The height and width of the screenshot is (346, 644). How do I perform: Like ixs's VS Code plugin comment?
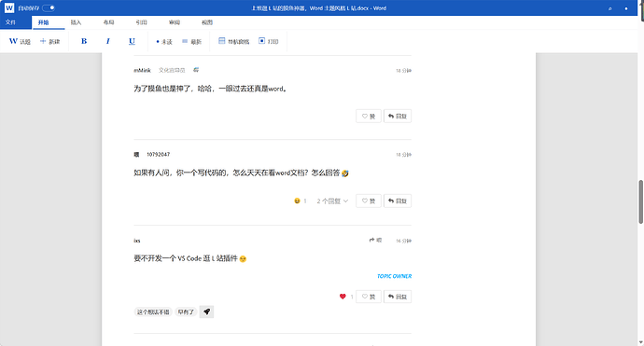click(x=369, y=297)
